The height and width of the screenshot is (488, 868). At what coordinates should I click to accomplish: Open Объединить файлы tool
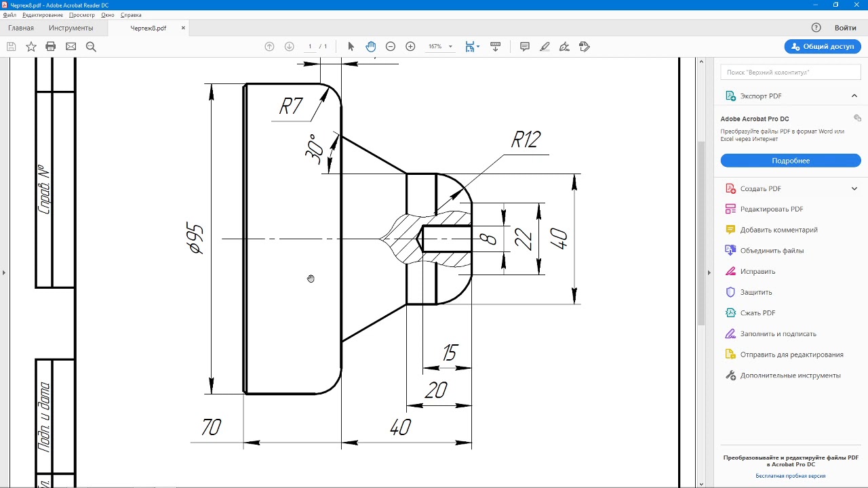(772, 251)
